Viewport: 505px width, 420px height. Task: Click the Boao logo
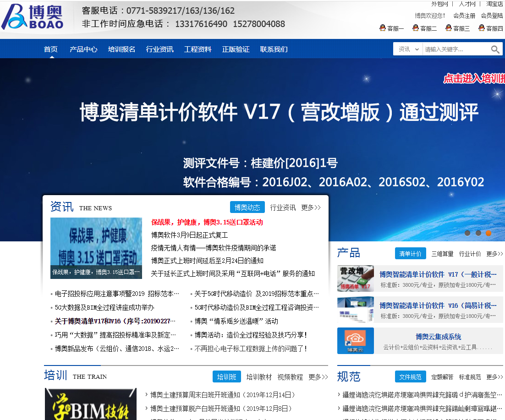[32, 17]
